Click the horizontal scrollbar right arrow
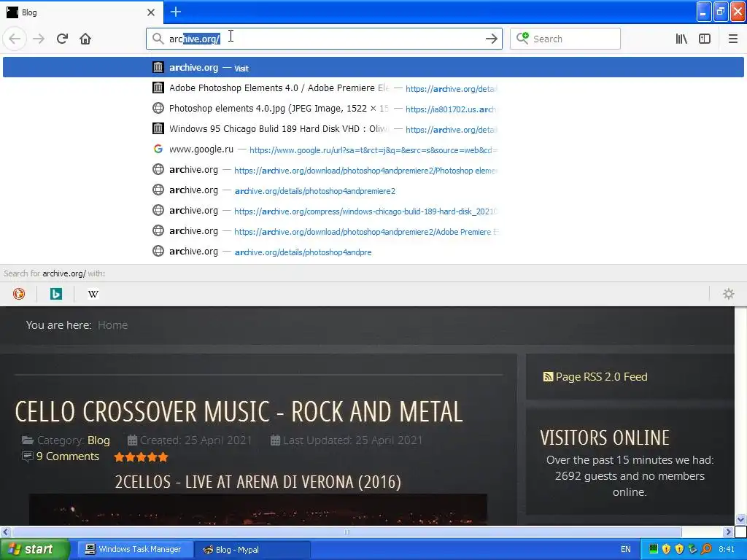747x560 pixels. [728, 532]
